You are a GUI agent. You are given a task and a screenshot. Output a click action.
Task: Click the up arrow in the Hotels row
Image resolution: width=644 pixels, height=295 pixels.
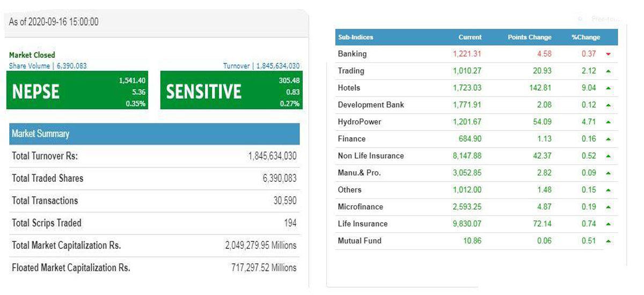tap(608, 88)
